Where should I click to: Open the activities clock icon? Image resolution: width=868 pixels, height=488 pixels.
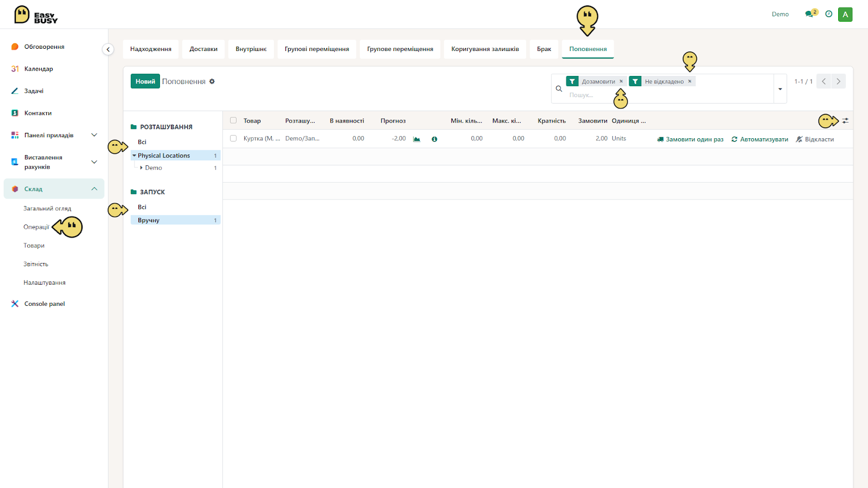click(x=828, y=14)
